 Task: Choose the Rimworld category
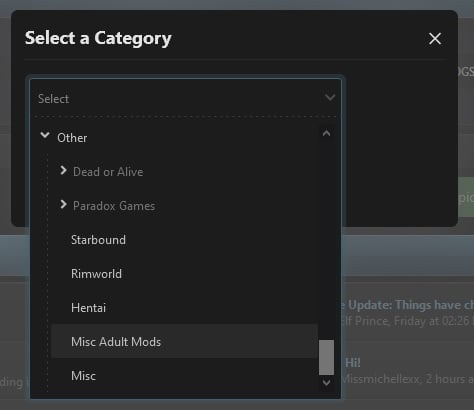(185, 274)
